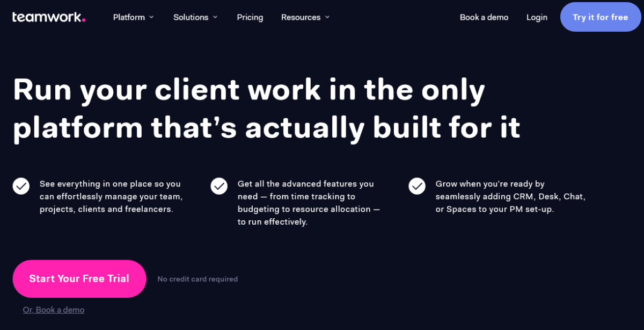Expand the Solutions chevron arrow

(x=215, y=17)
